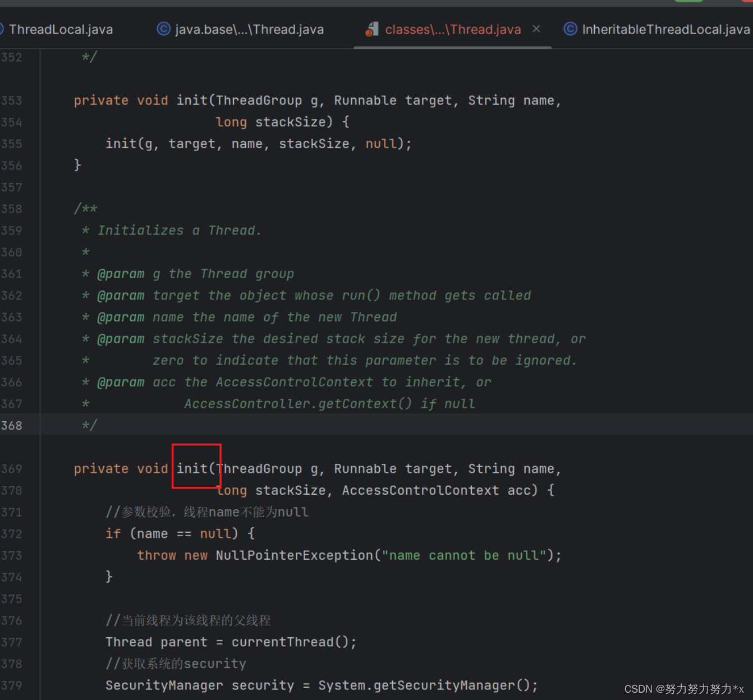
Task: Click line number 369 in the gutter
Action: click(x=12, y=469)
